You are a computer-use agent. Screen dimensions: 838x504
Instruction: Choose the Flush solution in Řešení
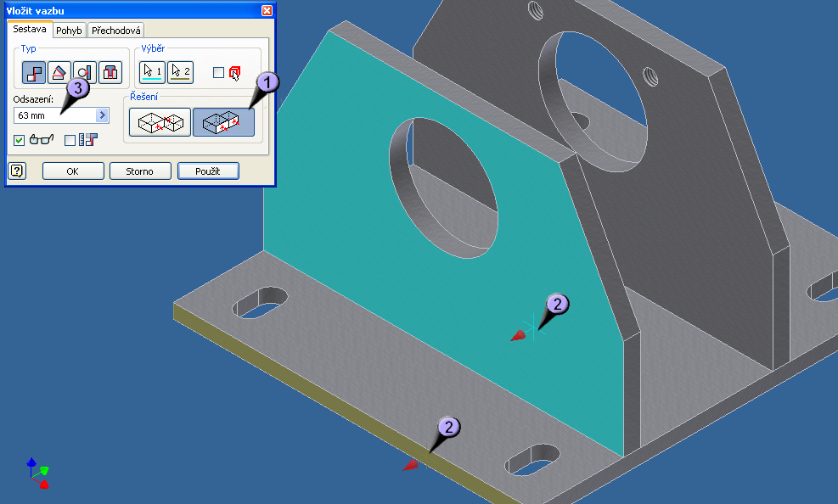pyautogui.click(x=222, y=123)
